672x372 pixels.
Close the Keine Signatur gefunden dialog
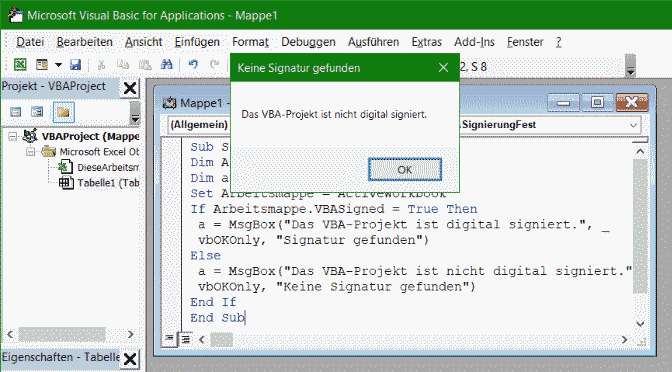pyautogui.click(x=444, y=68)
